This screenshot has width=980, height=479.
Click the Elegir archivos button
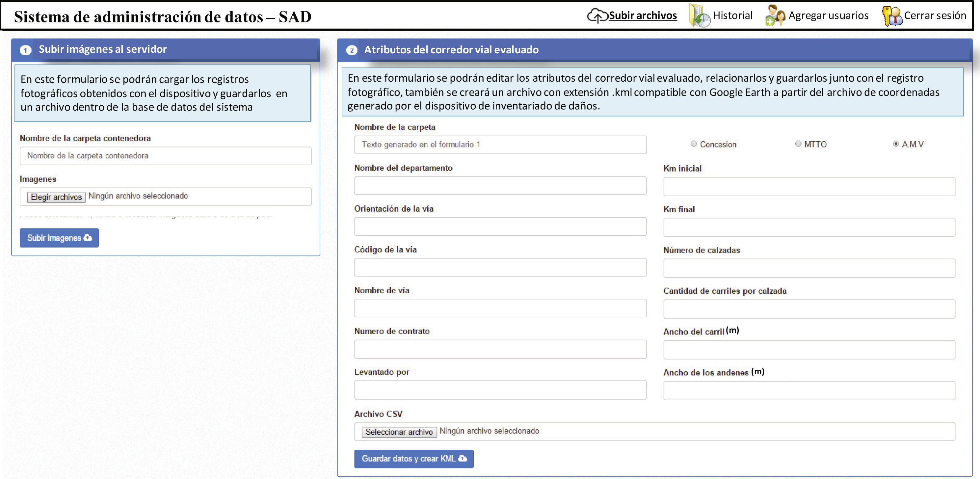[x=56, y=197]
